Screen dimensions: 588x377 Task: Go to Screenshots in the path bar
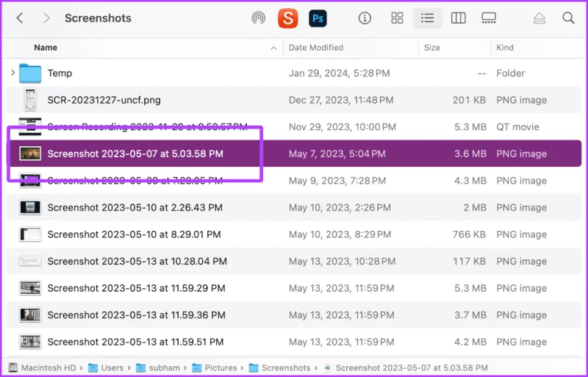point(279,367)
